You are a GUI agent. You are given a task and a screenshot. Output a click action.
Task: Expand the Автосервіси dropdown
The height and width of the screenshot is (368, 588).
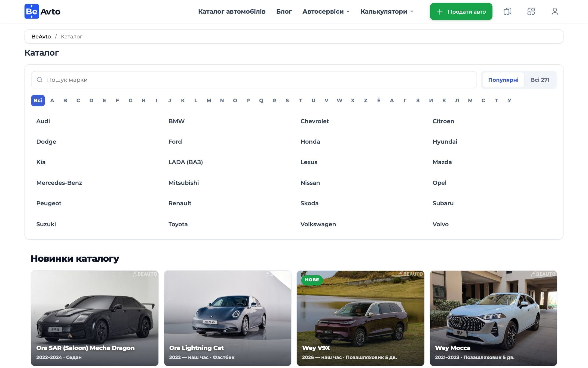[x=326, y=11]
